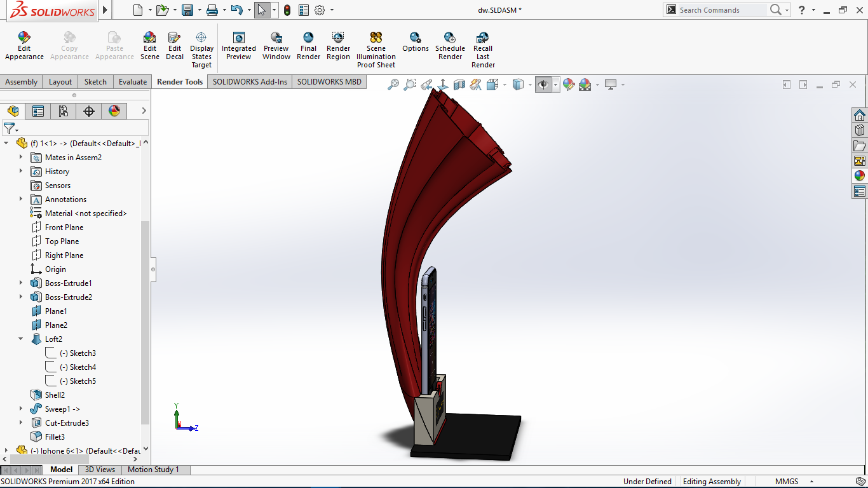868x488 pixels.
Task: Collapse the Loft2 feature
Action: coord(21,339)
